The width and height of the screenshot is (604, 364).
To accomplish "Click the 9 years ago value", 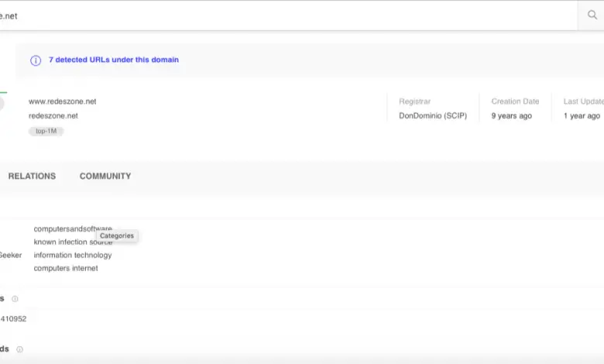I will [511, 116].
